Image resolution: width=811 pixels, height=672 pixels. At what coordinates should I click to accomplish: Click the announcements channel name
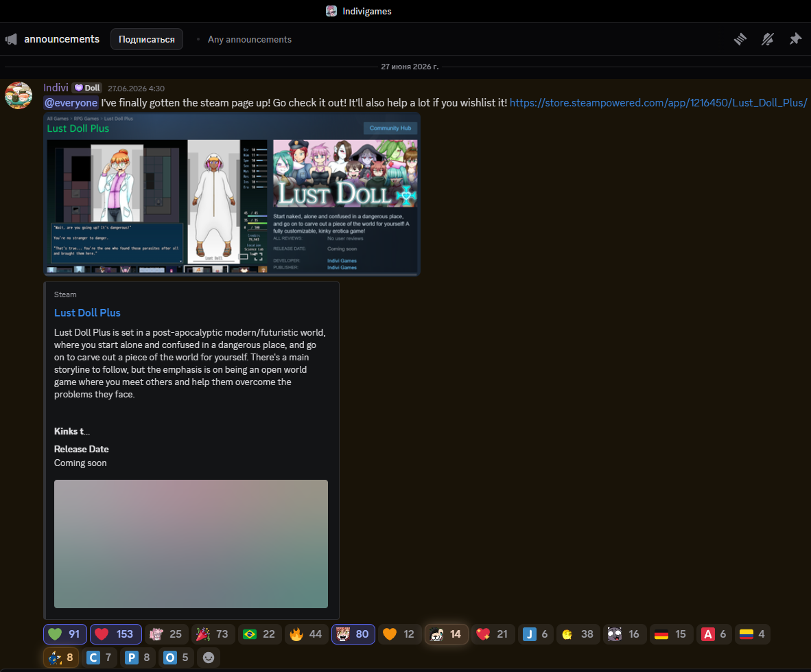pyautogui.click(x=62, y=39)
